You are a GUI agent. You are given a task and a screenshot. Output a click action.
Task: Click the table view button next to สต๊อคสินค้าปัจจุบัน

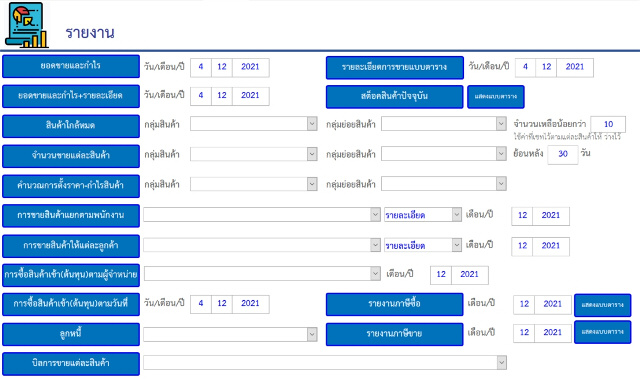[x=496, y=97]
